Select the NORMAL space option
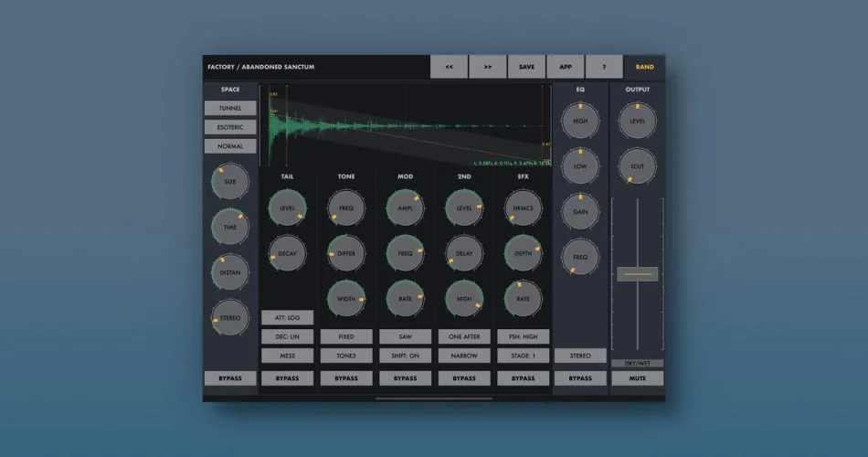 [229, 146]
